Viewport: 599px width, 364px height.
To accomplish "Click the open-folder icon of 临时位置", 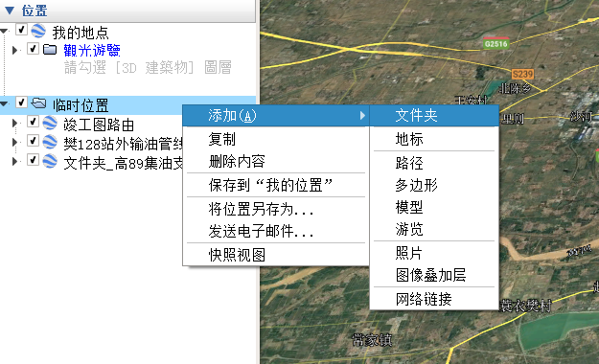I will click(x=38, y=103).
